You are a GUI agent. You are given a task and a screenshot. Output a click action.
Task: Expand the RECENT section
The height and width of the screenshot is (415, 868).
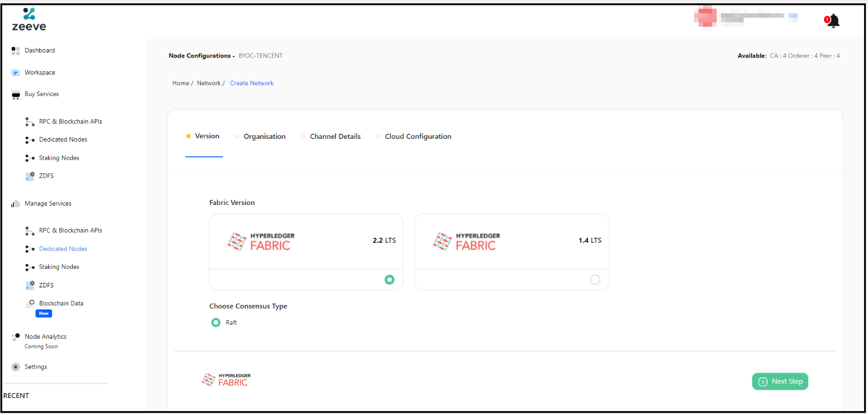tap(16, 395)
